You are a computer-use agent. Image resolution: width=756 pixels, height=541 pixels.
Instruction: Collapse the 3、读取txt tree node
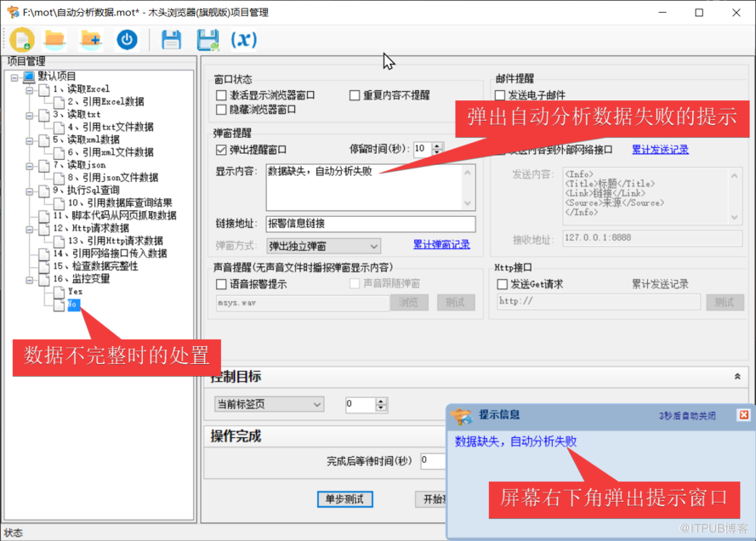tap(30, 115)
